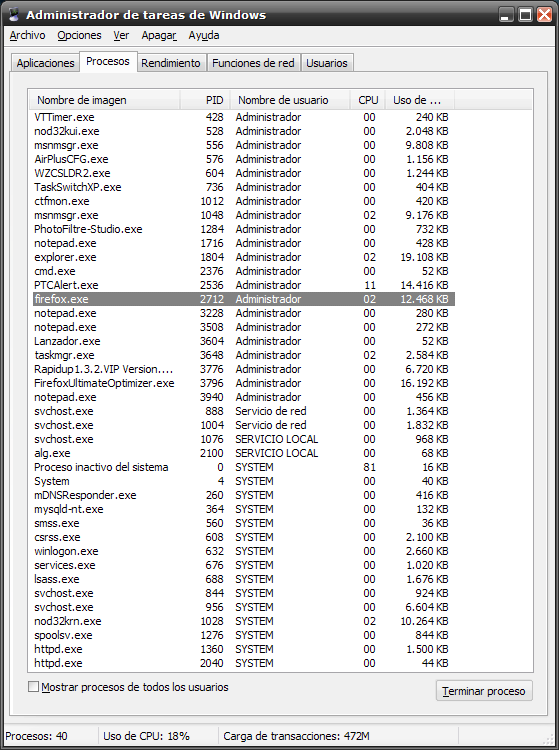Open the Apagar menu

click(159, 35)
